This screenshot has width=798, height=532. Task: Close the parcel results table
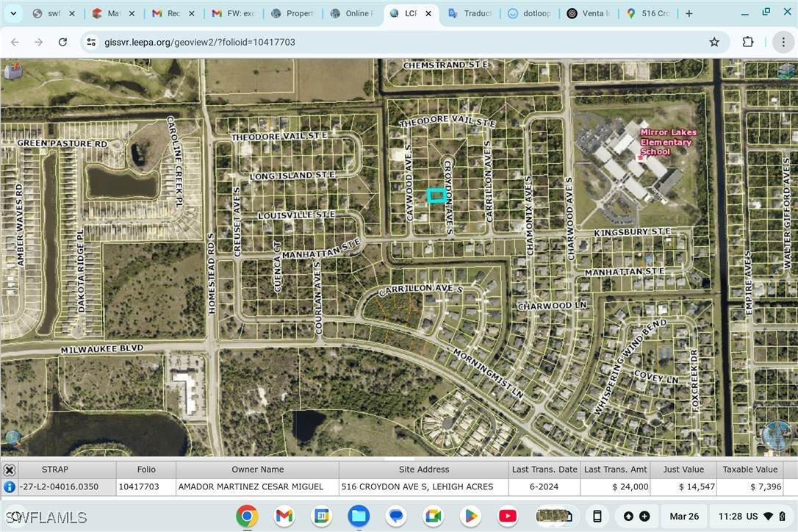coord(10,470)
